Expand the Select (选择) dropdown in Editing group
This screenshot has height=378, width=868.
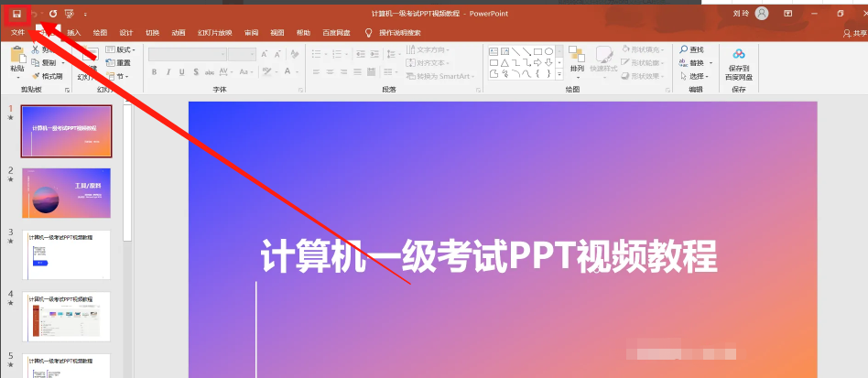[694, 76]
